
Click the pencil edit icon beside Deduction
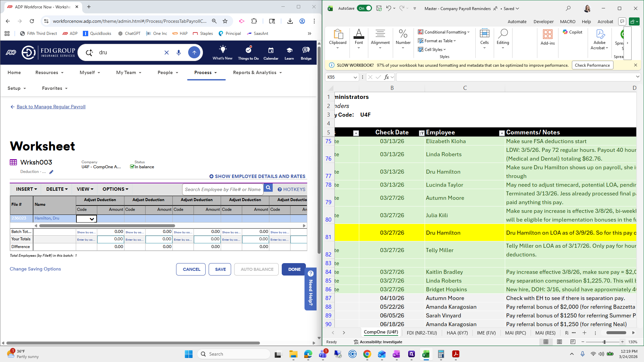(51, 172)
